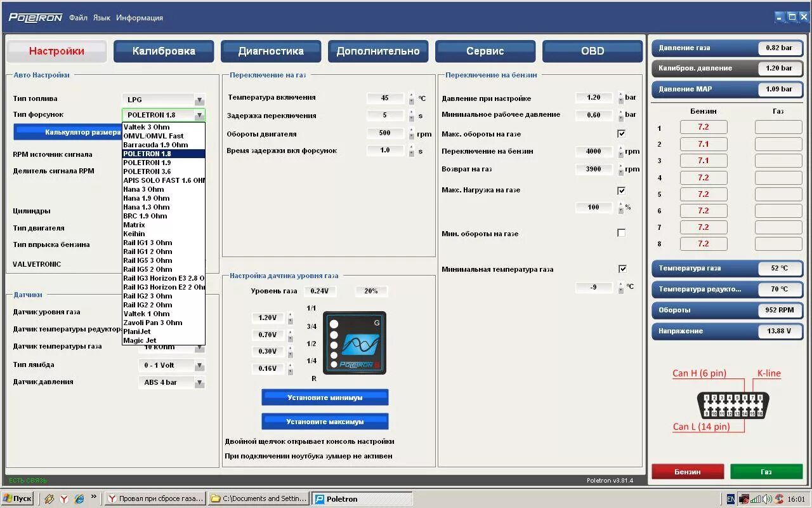812x508 pixels.
Task: Open the pressure sensor ABS 4 bar dropdown
Action: point(199,382)
